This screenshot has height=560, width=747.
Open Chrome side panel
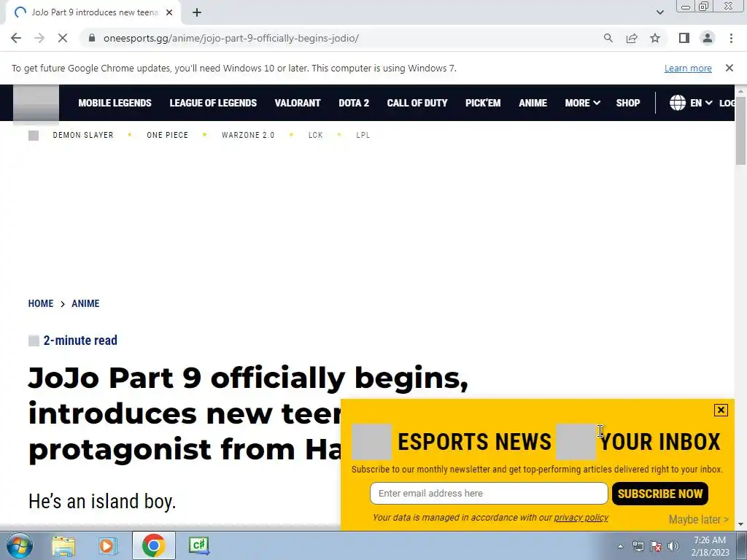pyautogui.click(x=684, y=38)
